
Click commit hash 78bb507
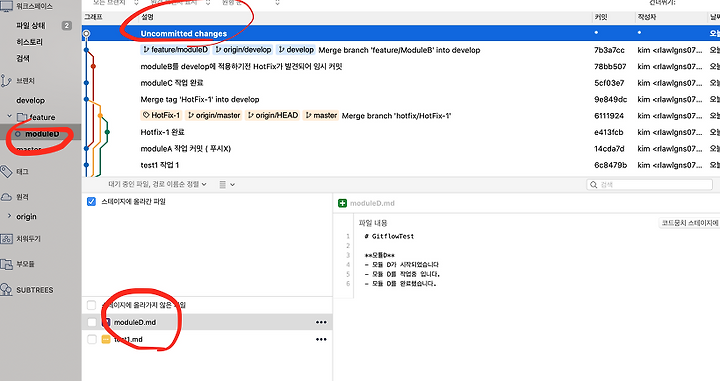click(610, 67)
